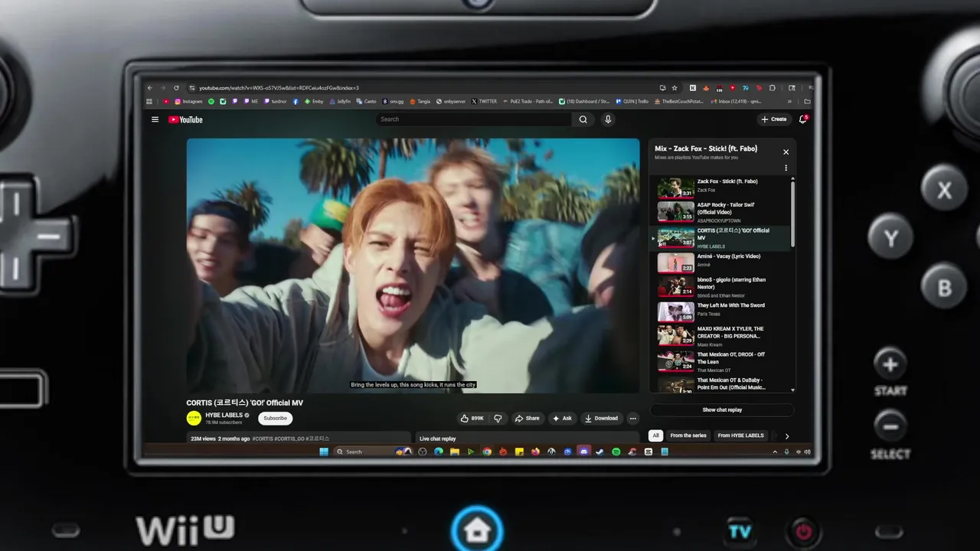Reload the browser page
Viewport: 980px width, 551px height.
[176, 88]
